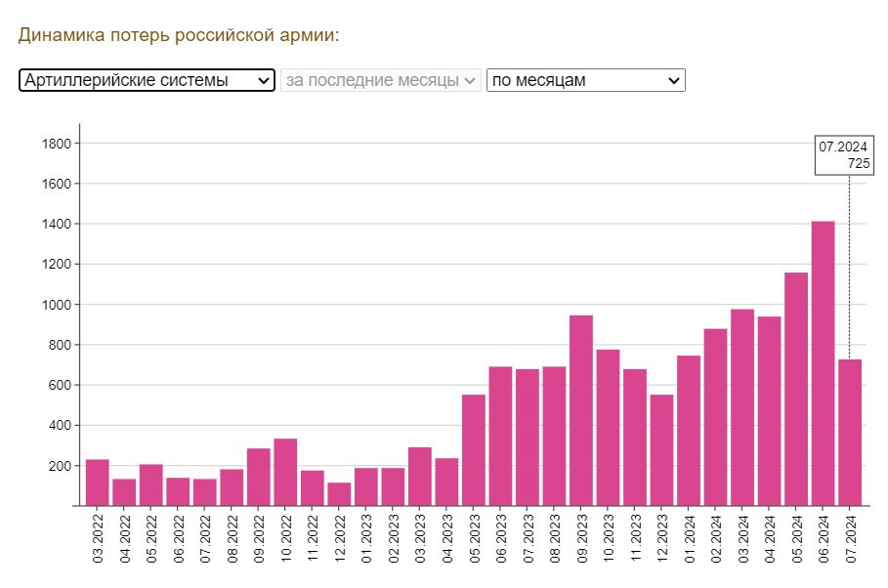Image resolution: width=888 pixels, height=588 pixels.
Task: Click the heading 'Динамика потерь российской армии:'
Action: click(179, 34)
